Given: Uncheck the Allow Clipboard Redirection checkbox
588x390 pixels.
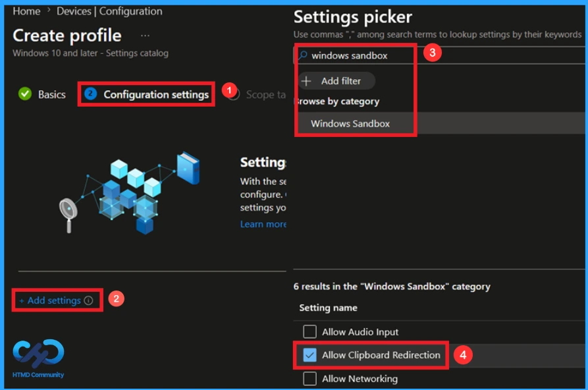Looking at the screenshot, I should click(x=309, y=355).
